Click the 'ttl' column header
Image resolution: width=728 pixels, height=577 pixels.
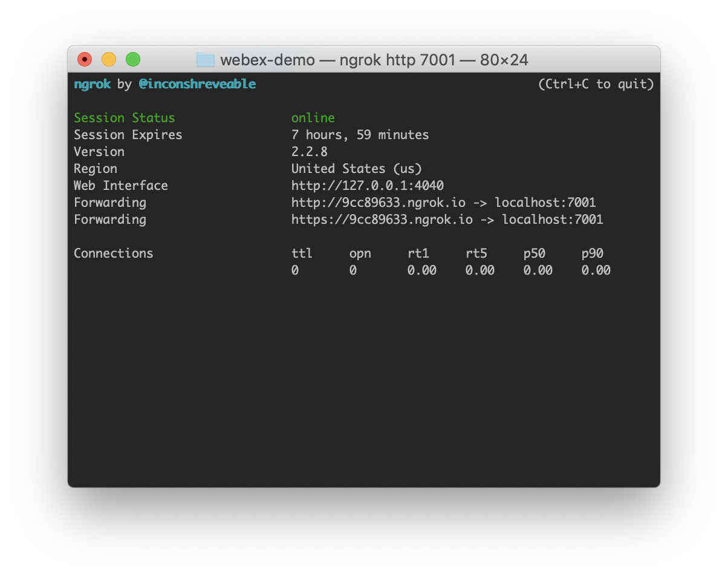point(302,253)
